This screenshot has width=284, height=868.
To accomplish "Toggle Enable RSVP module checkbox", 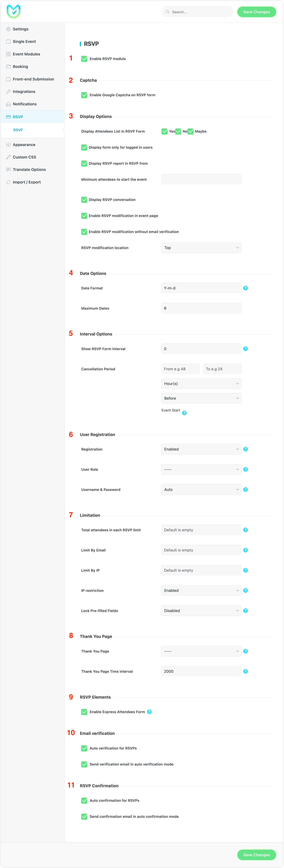I will [x=84, y=59].
